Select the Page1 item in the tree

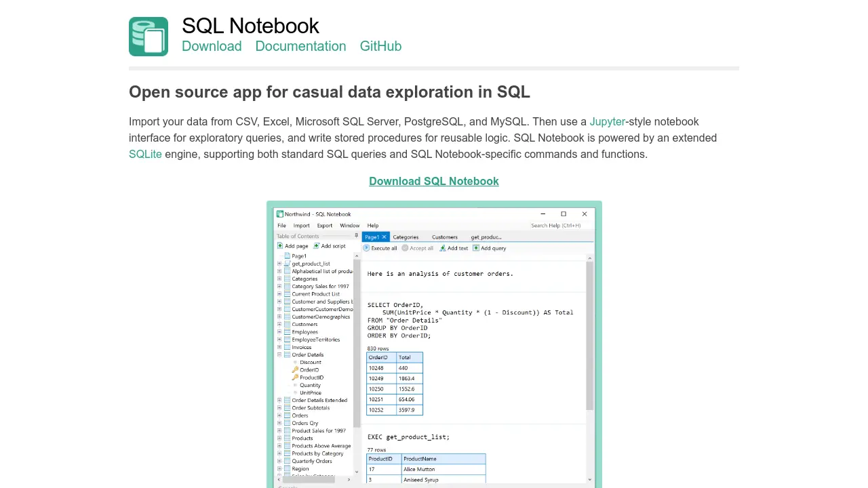(299, 256)
